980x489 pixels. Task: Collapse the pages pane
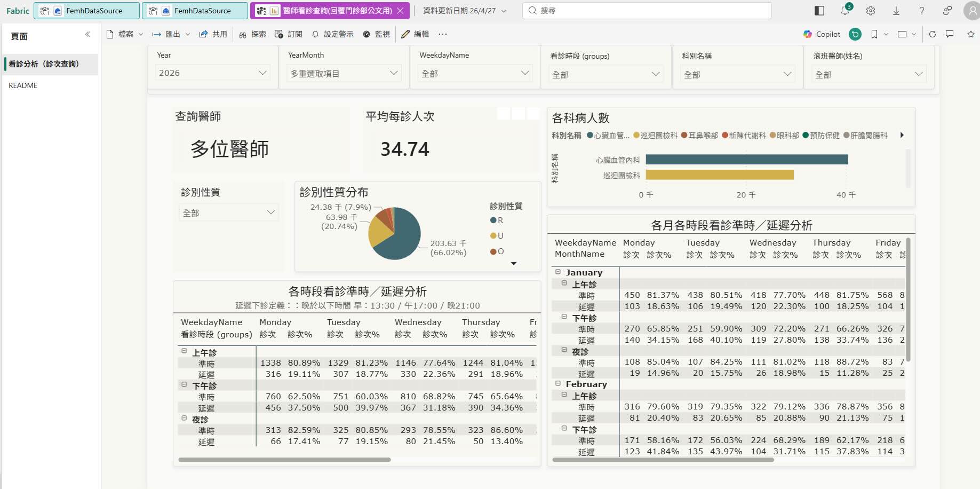(x=87, y=35)
